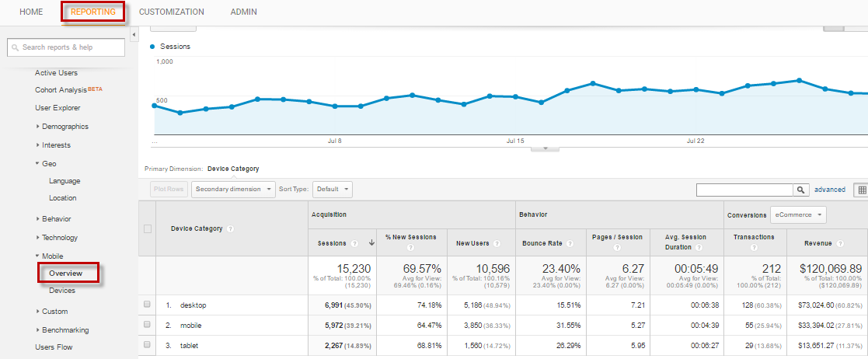Image resolution: width=868 pixels, height=359 pixels.
Task: Click the Sessions chart peak data point
Action: pos(800,80)
